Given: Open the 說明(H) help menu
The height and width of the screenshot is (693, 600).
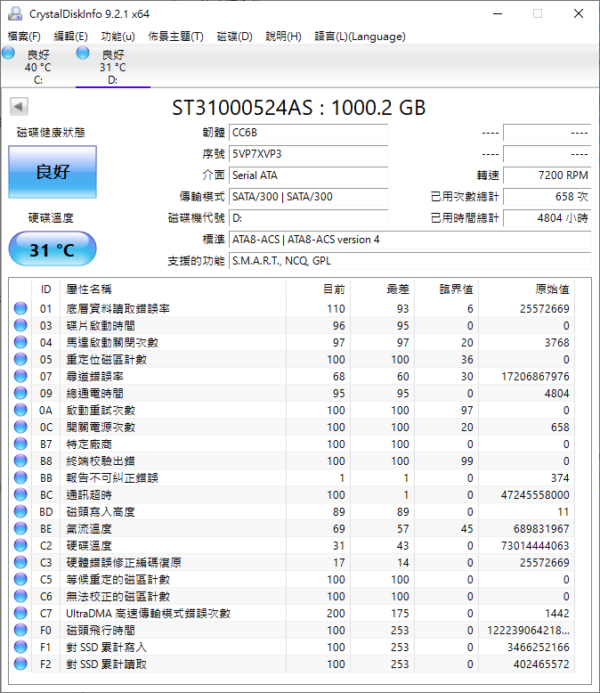Looking at the screenshot, I should (x=283, y=37).
